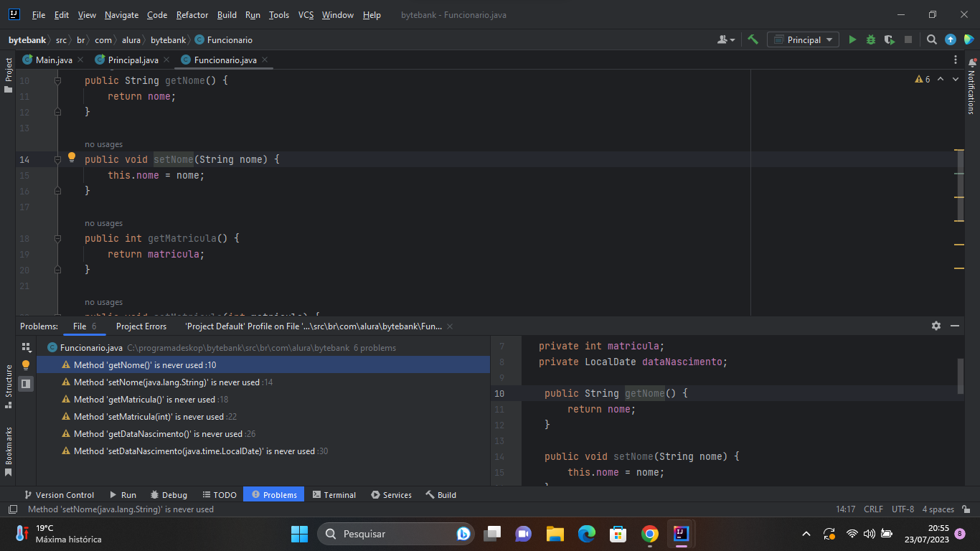Click the 6 warnings inspection indicator

923,79
